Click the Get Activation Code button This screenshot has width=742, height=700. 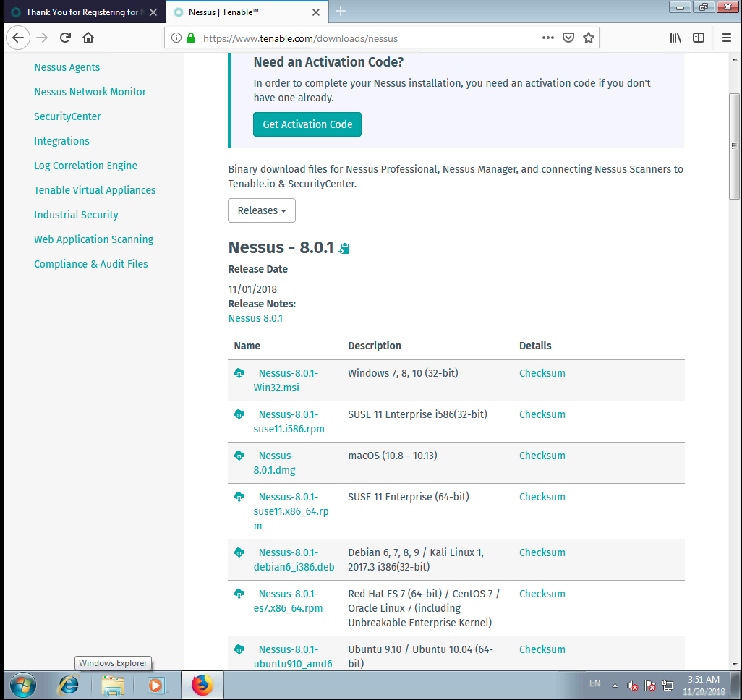[x=307, y=124]
